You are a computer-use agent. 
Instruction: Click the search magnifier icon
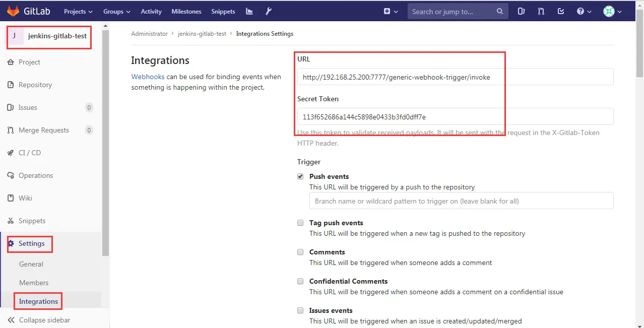pyautogui.click(x=499, y=11)
